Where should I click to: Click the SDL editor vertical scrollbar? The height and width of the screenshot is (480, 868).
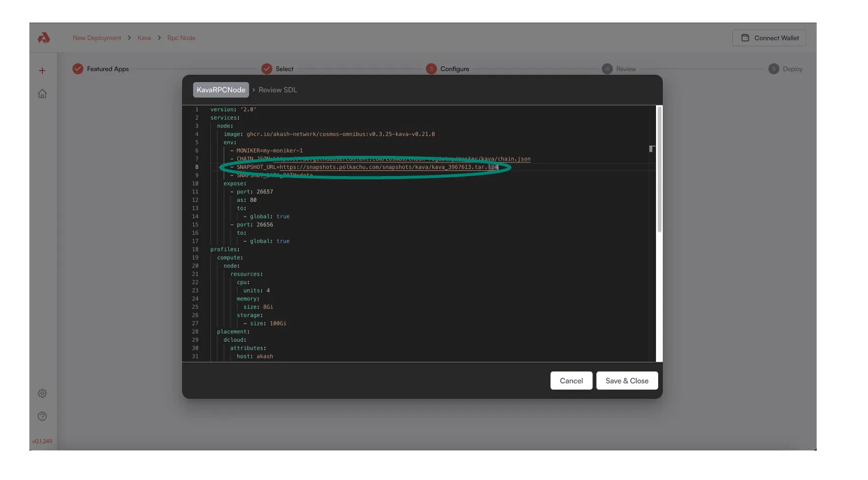click(x=659, y=170)
